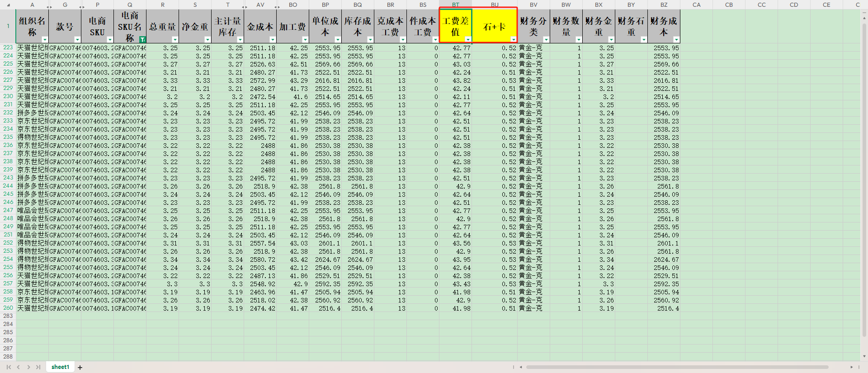Image resolution: width=868 pixels, height=373 pixels.
Task: Select column BT by its header
Action: [455, 5]
